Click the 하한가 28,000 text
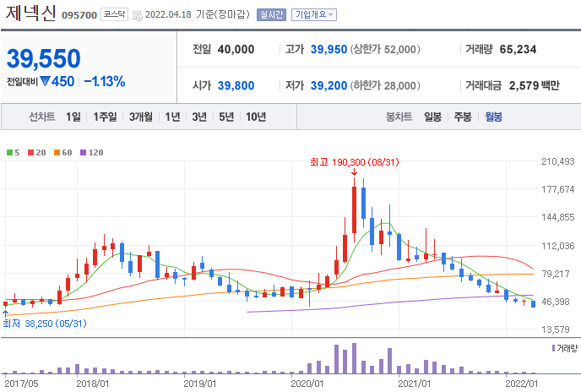Viewport: 581px width, 392px height. [385, 85]
